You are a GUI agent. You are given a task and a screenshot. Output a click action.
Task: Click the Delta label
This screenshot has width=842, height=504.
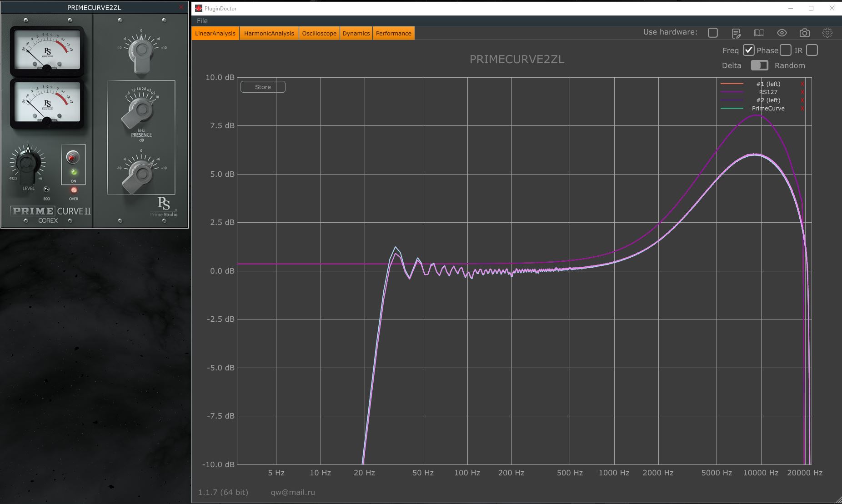coord(732,65)
